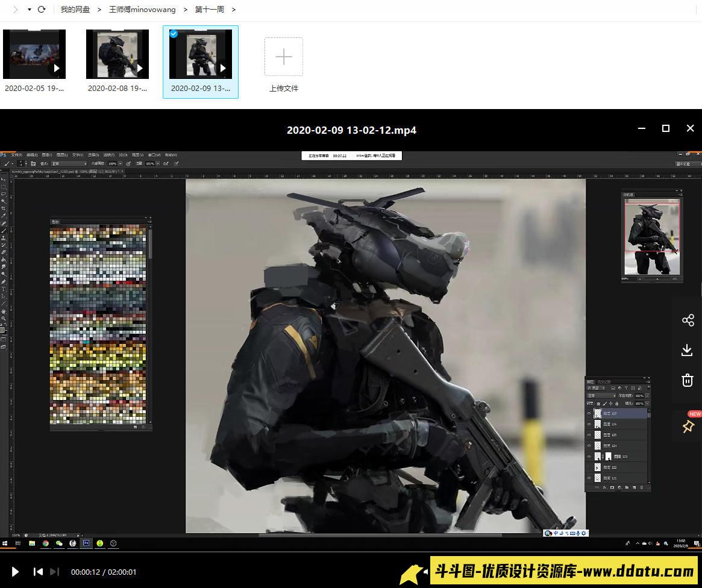The height and width of the screenshot is (588, 702).
Task: Open Photoshop 图像 menu in the video
Action: point(47,155)
